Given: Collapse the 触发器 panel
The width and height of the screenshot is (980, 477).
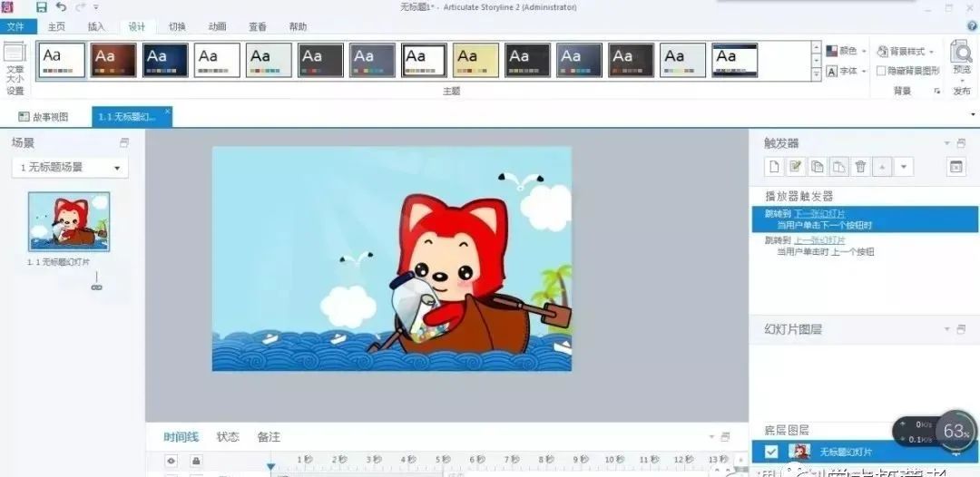Looking at the screenshot, I should pos(946,143).
